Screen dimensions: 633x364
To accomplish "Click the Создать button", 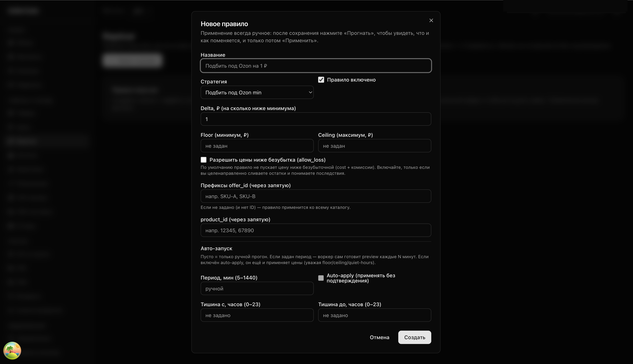I will click(x=414, y=337).
